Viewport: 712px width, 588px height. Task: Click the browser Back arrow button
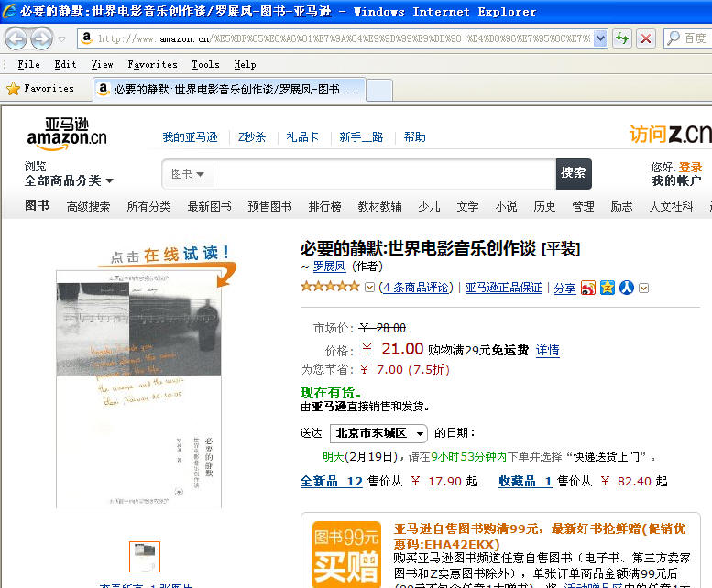tap(16, 39)
